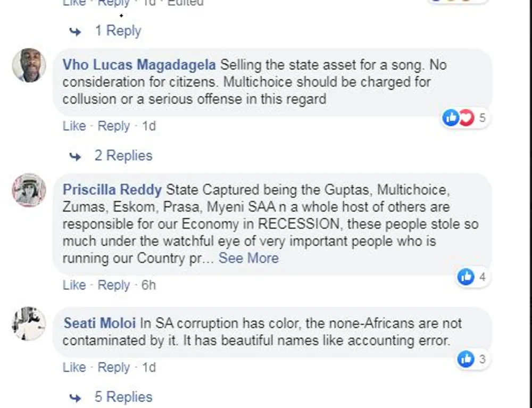Reply to Priscilla Reddy's comment
Viewport: 532px width, 408px height.
114,285
